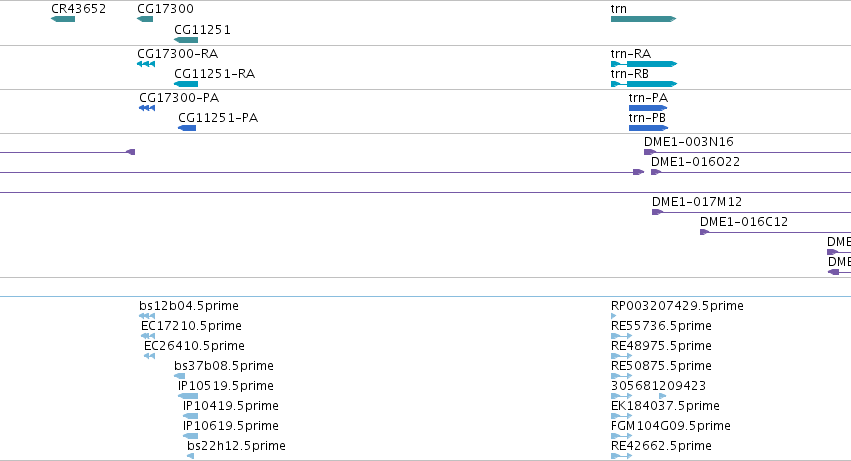Click the CG17300-PA label
The height and width of the screenshot is (461, 851).
point(179,98)
